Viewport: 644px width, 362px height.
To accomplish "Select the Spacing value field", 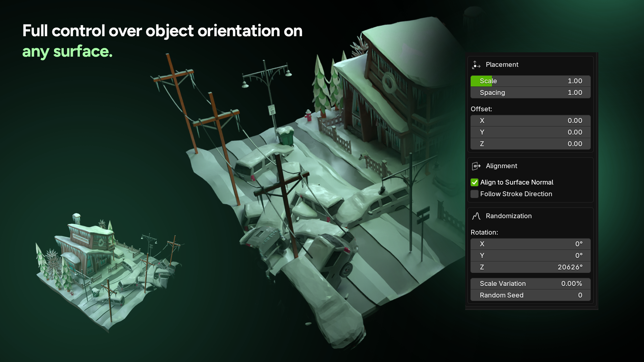I will tap(530, 93).
